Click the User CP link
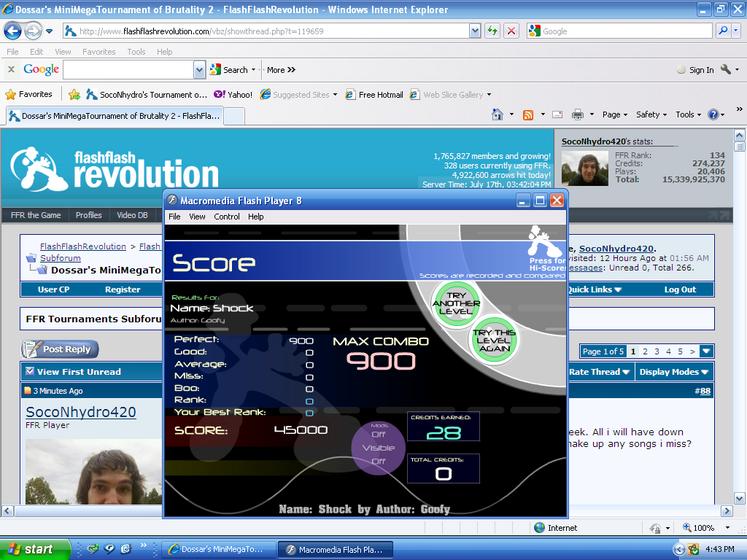Viewport: 747px width, 560px height. [53, 289]
